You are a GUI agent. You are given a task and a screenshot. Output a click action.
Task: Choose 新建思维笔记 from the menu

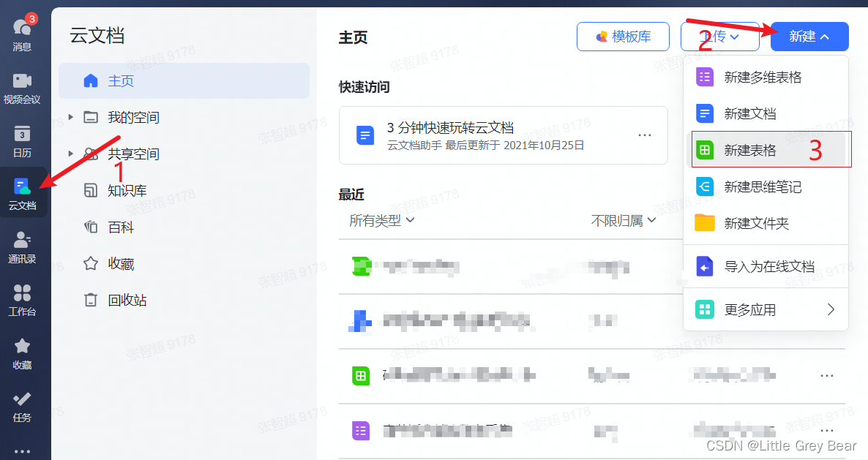tap(766, 187)
